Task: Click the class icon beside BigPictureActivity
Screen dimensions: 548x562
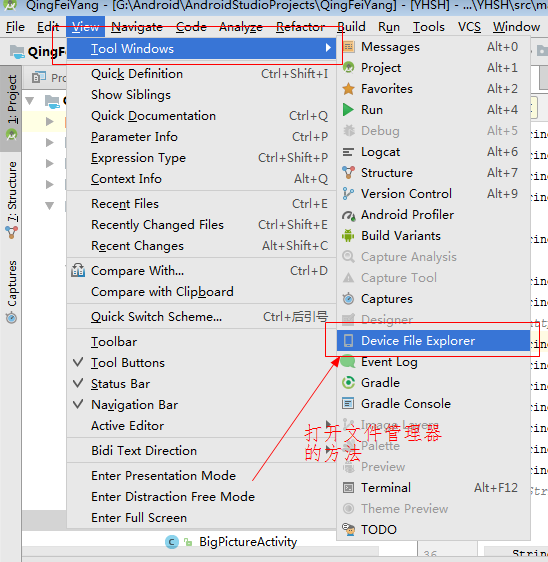Action: [172, 542]
